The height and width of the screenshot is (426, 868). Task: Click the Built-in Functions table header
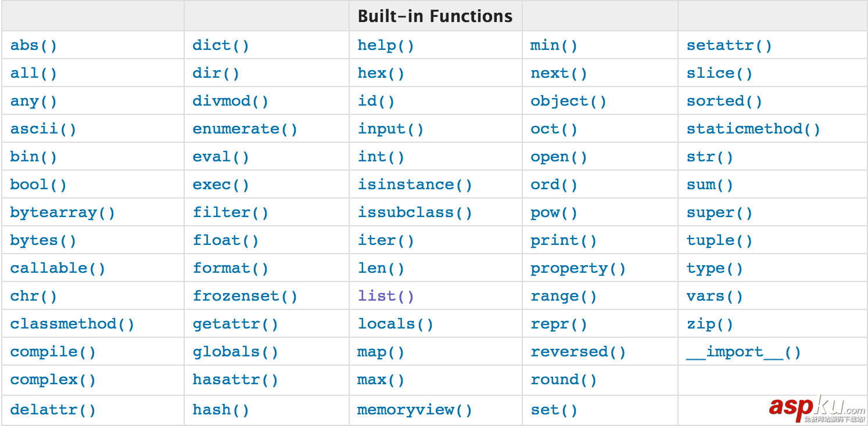click(x=435, y=16)
